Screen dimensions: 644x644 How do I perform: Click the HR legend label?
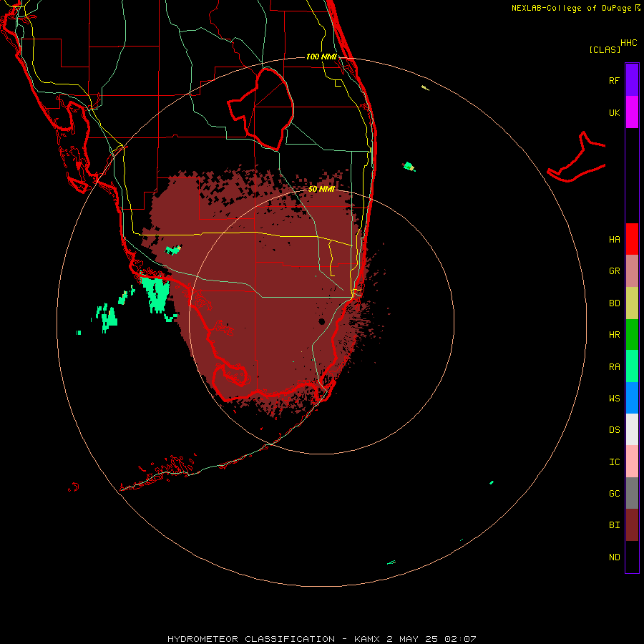tap(614, 335)
